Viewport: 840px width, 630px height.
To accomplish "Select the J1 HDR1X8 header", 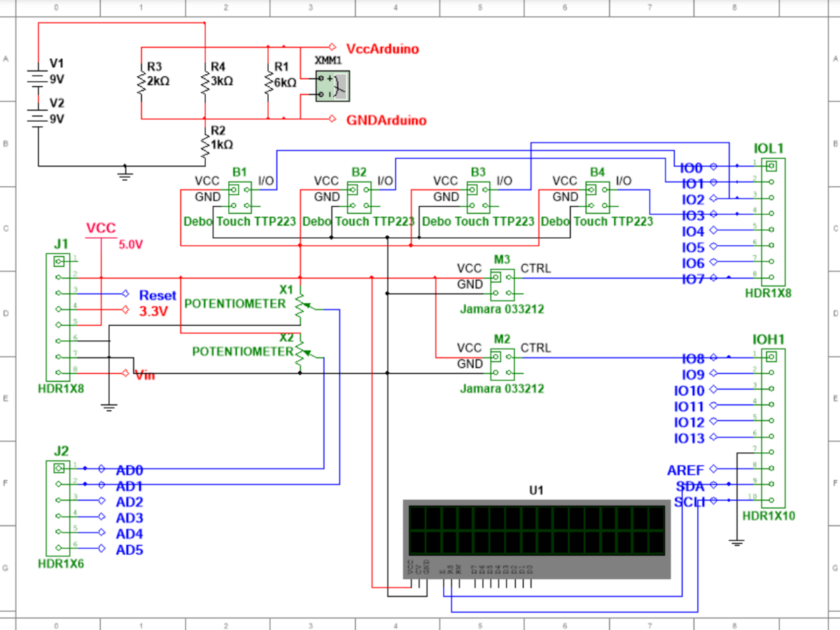I will [59, 317].
